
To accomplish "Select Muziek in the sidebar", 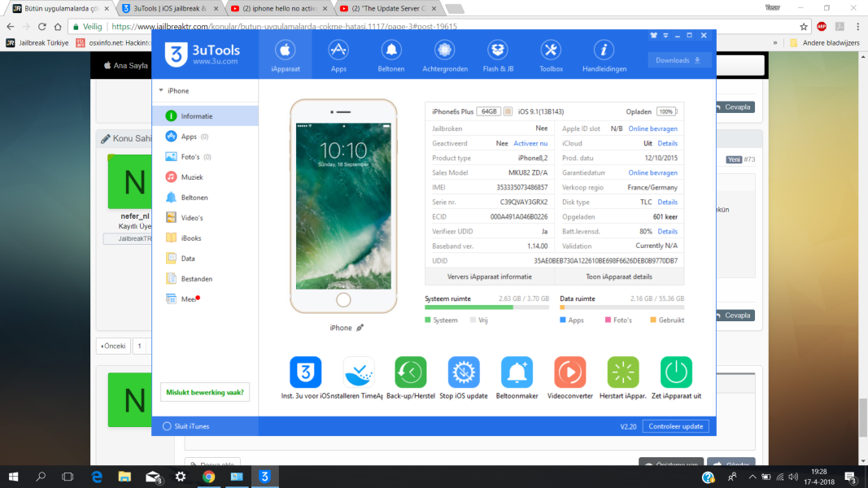I will (192, 177).
